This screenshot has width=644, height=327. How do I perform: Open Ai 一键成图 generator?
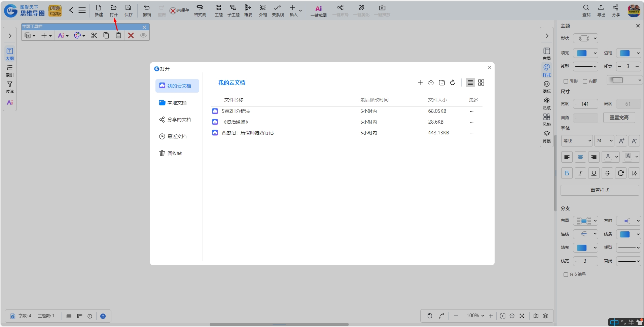[x=318, y=11]
